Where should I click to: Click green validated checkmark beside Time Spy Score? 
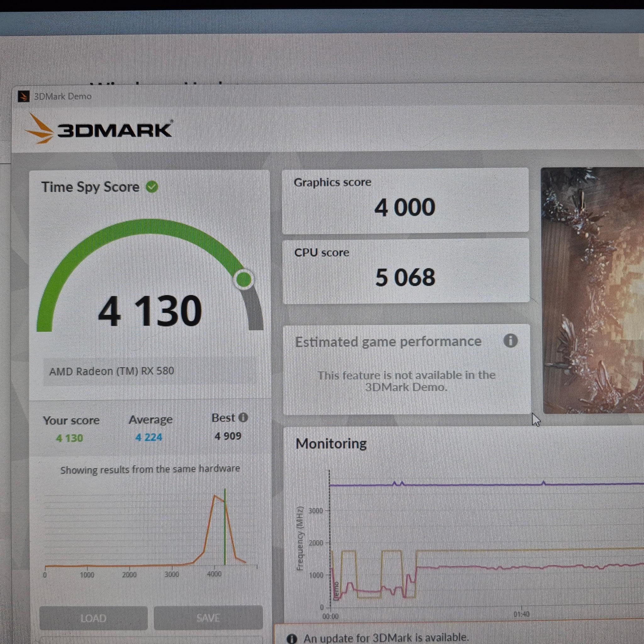(x=152, y=187)
